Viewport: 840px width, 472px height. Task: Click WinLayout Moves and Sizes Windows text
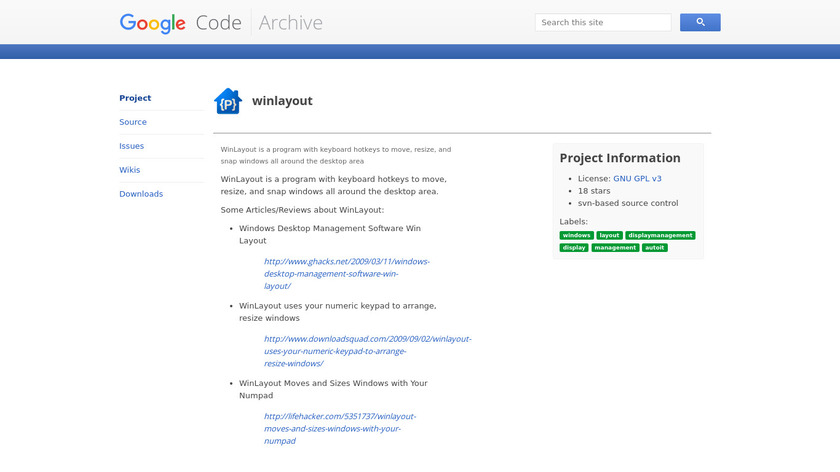pos(333,389)
